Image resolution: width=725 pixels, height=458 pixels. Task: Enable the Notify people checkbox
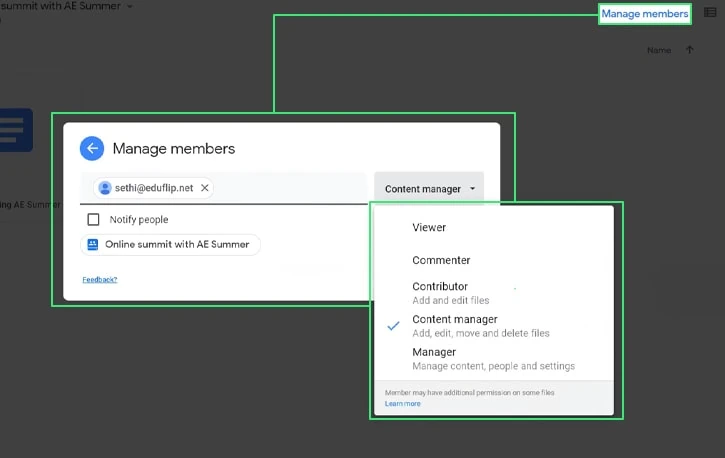pos(93,219)
